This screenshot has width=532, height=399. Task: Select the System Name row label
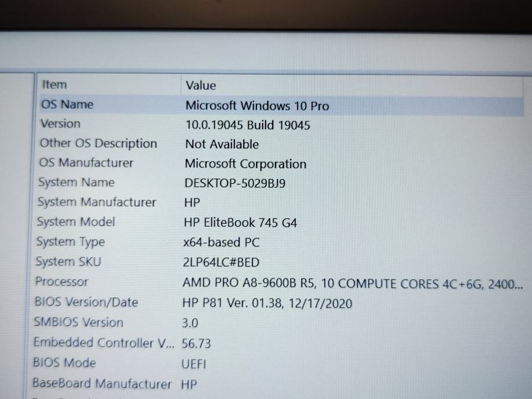(x=76, y=182)
